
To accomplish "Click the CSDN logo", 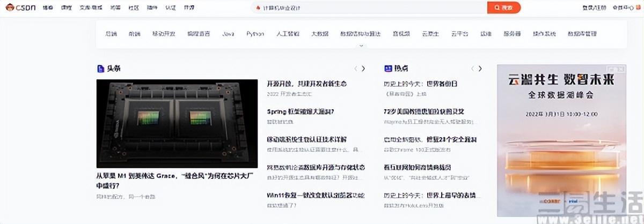I will [x=21, y=8].
